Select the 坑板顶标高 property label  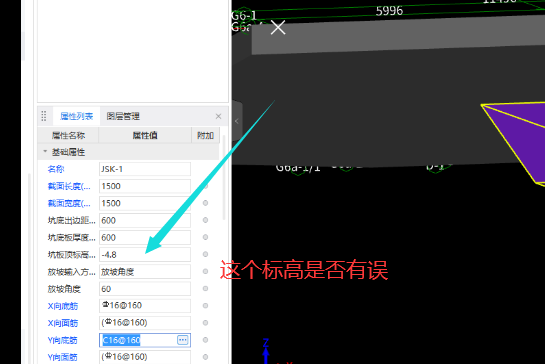tap(71, 255)
